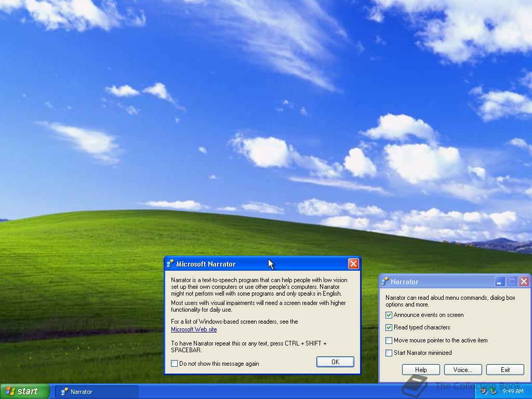Minimize the Narrator window
This screenshot has height=399, width=532.
pyautogui.click(x=499, y=281)
